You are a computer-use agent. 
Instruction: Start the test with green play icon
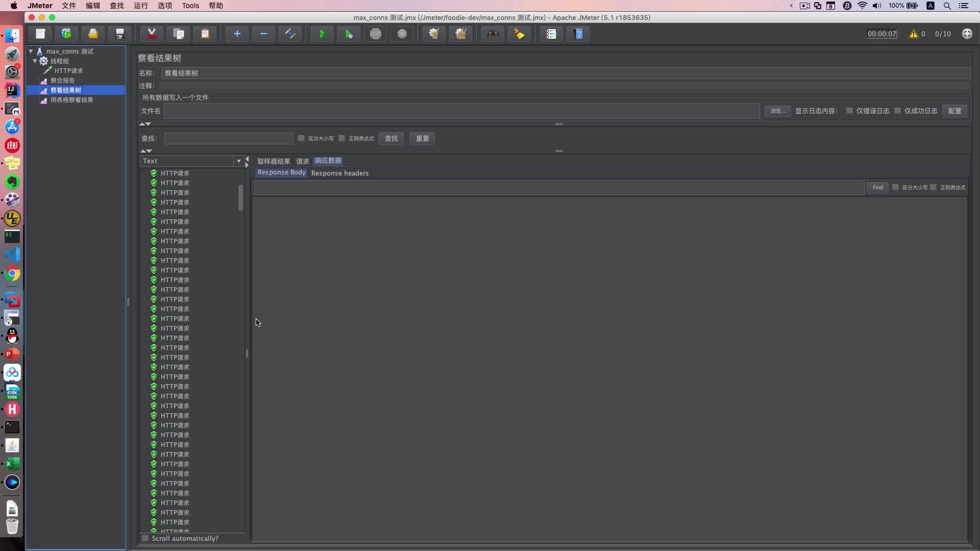coord(322,34)
